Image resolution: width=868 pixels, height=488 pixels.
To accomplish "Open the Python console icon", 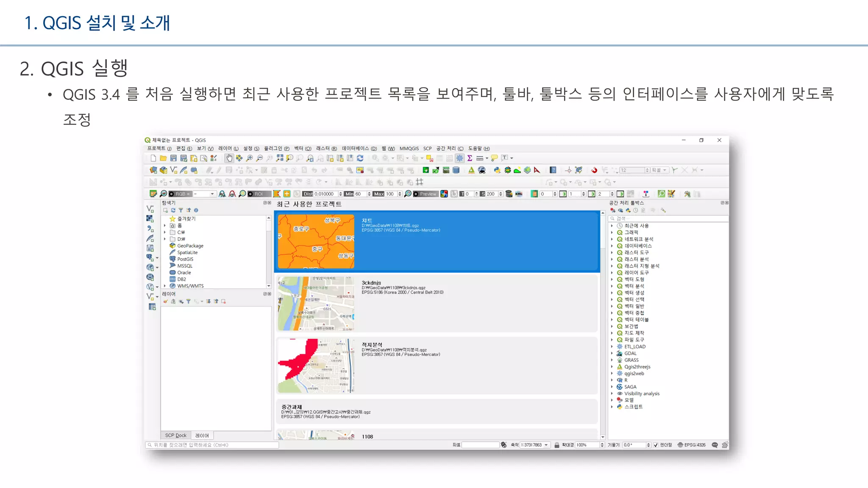I will coord(497,170).
